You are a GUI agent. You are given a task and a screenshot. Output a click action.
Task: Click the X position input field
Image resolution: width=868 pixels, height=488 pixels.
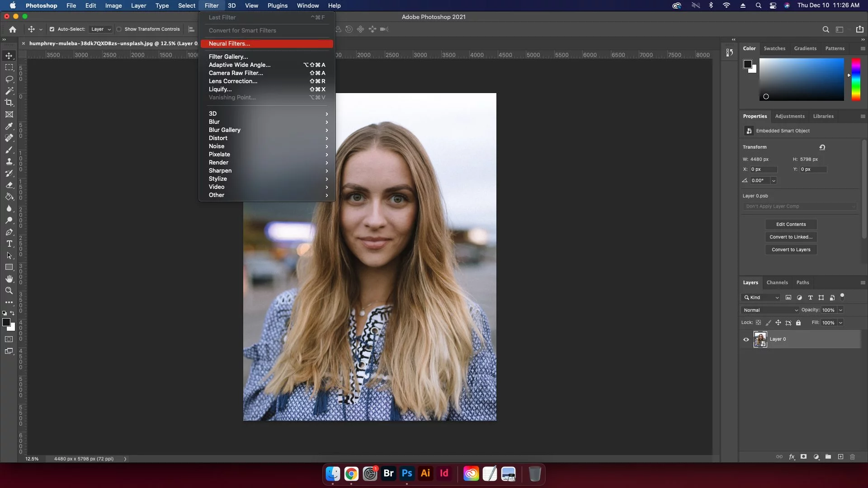click(x=764, y=169)
